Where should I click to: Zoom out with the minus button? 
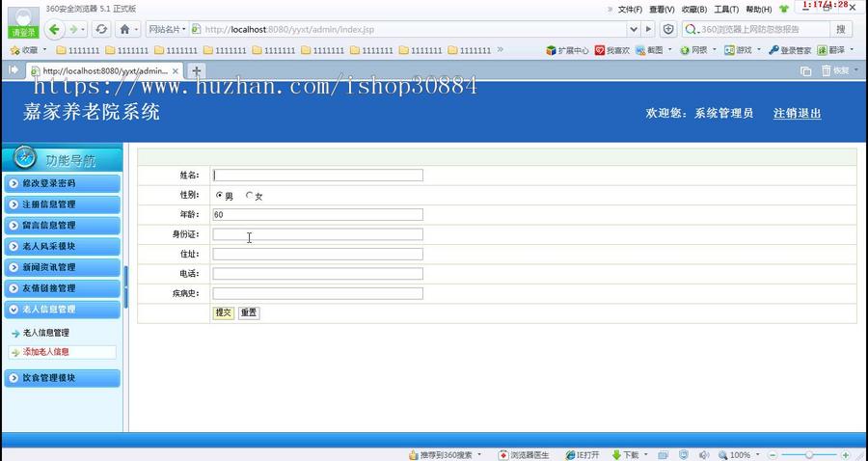pos(774,455)
